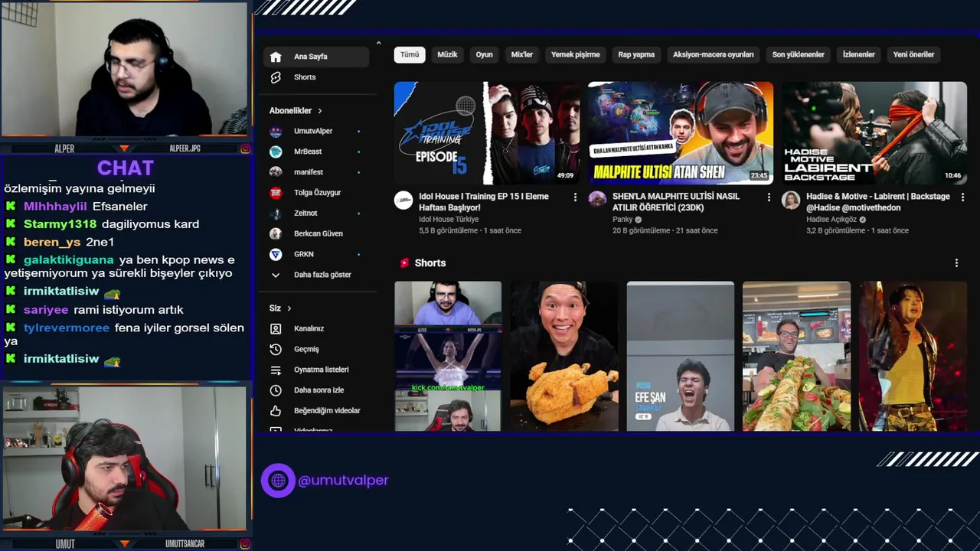Open Ana Sayfa home icon

point(276,57)
